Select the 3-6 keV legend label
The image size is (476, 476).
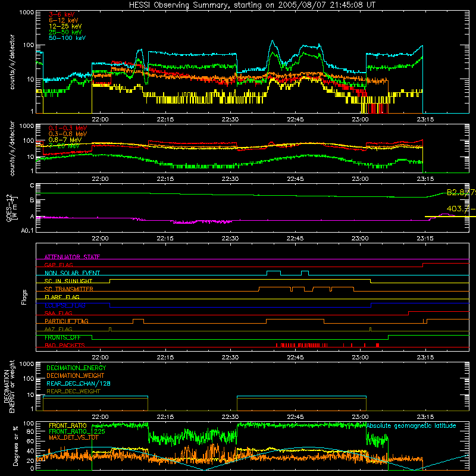click(x=61, y=14)
